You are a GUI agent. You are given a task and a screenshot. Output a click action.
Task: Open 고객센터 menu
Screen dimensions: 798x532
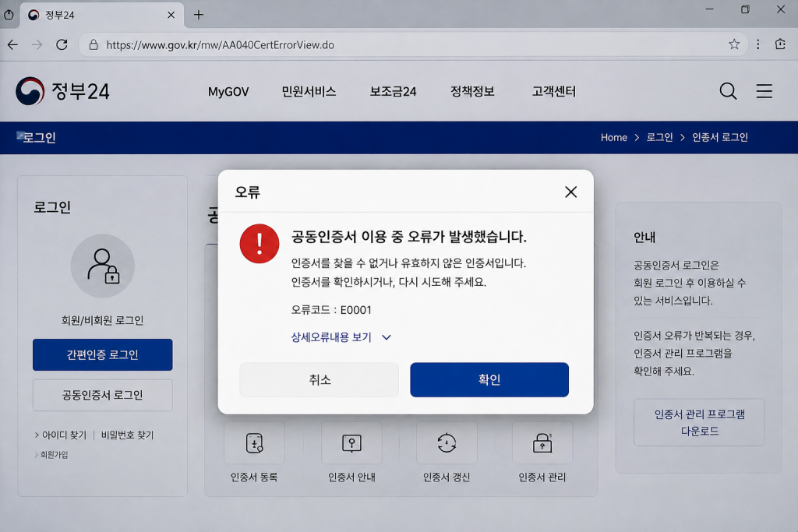pyautogui.click(x=554, y=92)
